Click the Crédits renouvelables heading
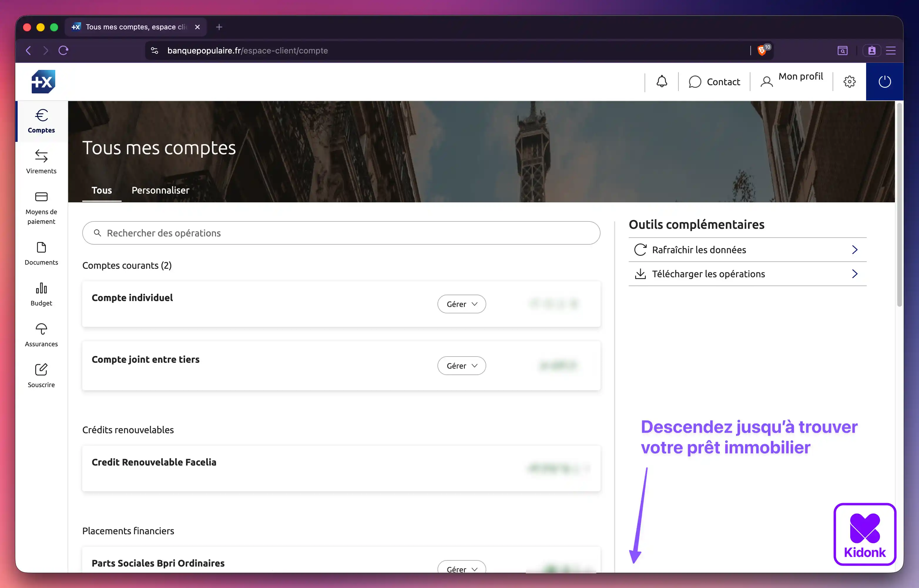Image resolution: width=919 pixels, height=588 pixels. click(x=128, y=430)
